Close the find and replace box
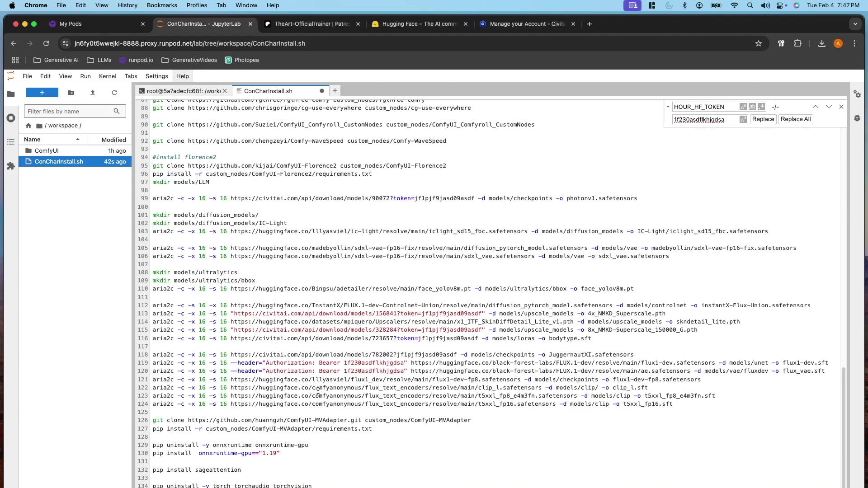The image size is (868, 488). [841, 107]
